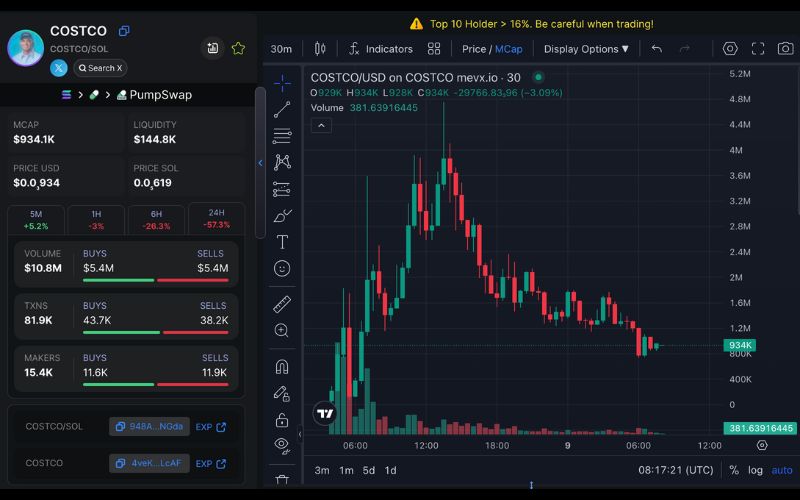Click the TradingView logo
Image resolution: width=800 pixels, height=500 pixels.
click(325, 413)
